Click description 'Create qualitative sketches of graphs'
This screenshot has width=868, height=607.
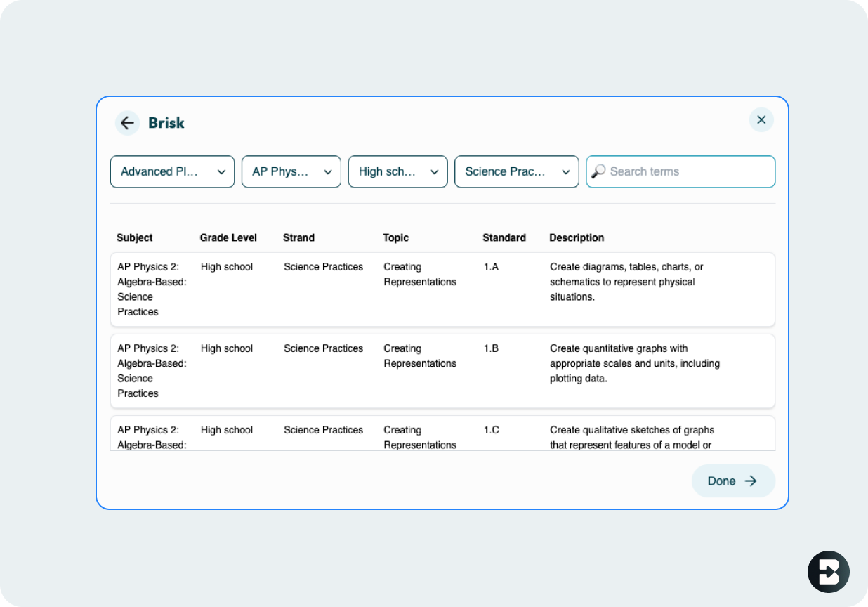tap(632, 437)
